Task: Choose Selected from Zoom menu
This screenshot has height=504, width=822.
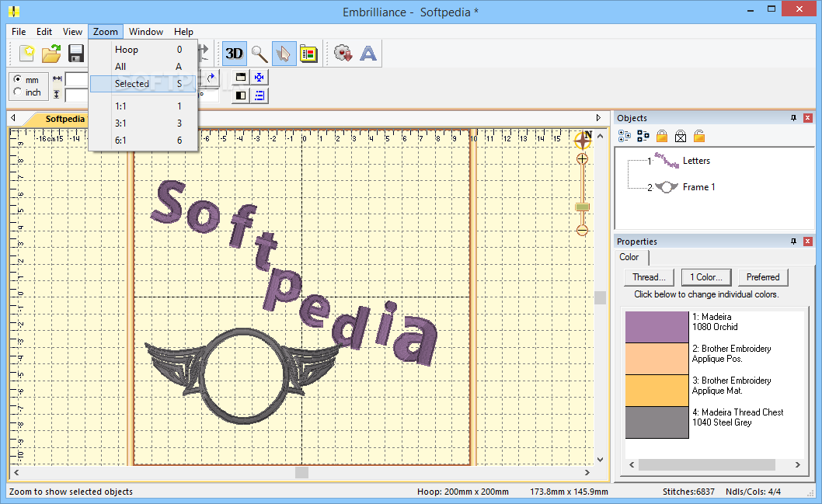Action: tap(144, 84)
